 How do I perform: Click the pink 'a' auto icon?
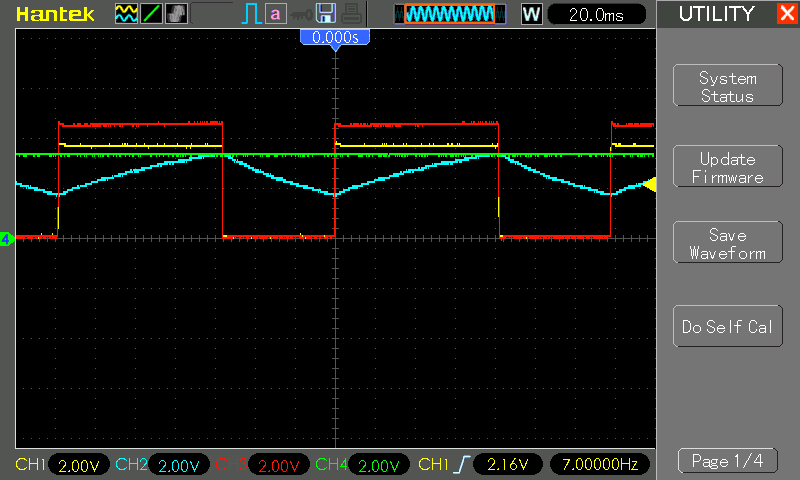tap(275, 14)
